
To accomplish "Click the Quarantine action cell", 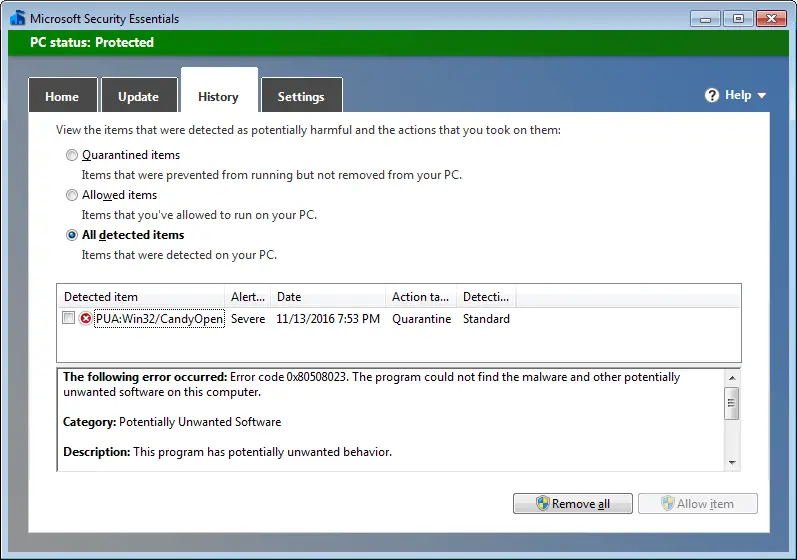I will tap(421, 319).
